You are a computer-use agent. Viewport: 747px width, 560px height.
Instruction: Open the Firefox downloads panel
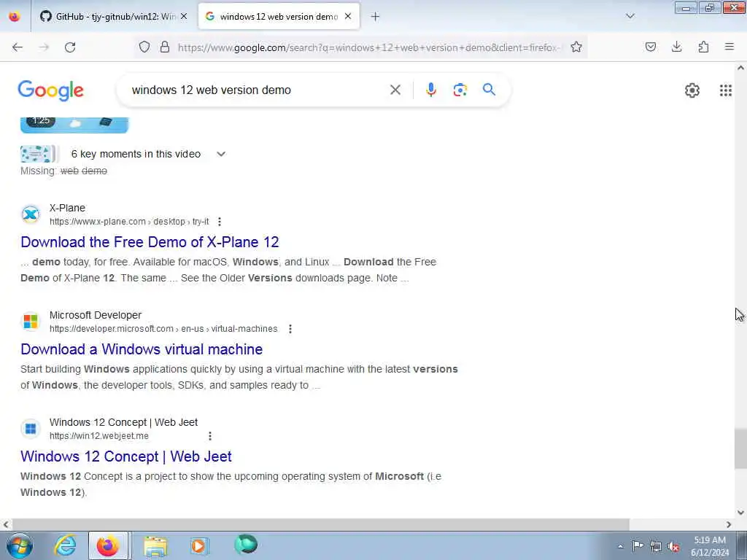click(676, 47)
